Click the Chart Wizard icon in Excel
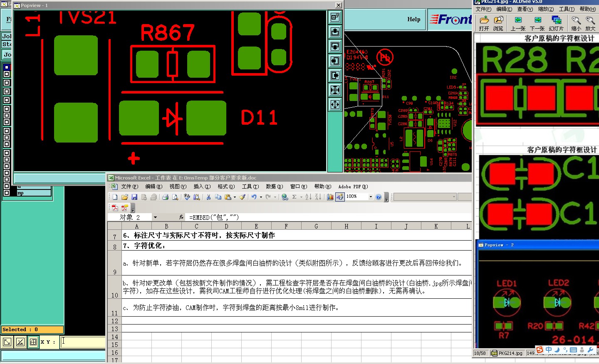This screenshot has width=599, height=364. [x=330, y=197]
